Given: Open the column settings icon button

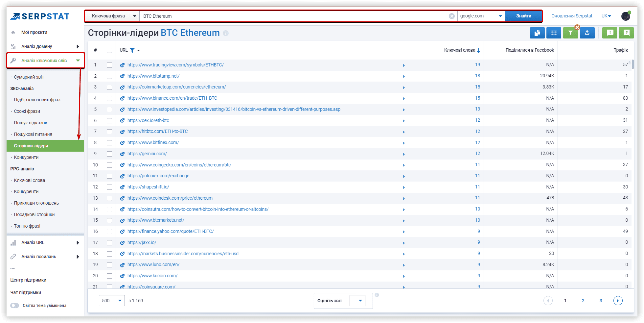Looking at the screenshot, I should click(554, 33).
